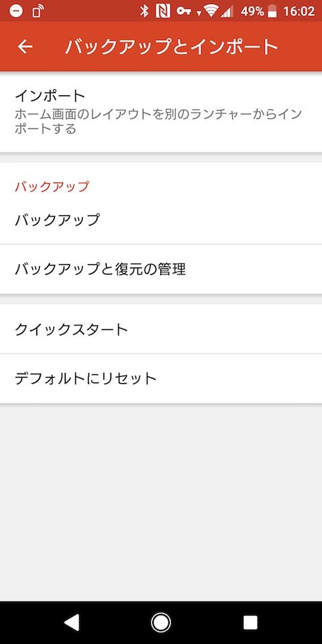Tap the Wi-Fi signal status icon
322x644 pixels.
pyautogui.click(x=211, y=11)
